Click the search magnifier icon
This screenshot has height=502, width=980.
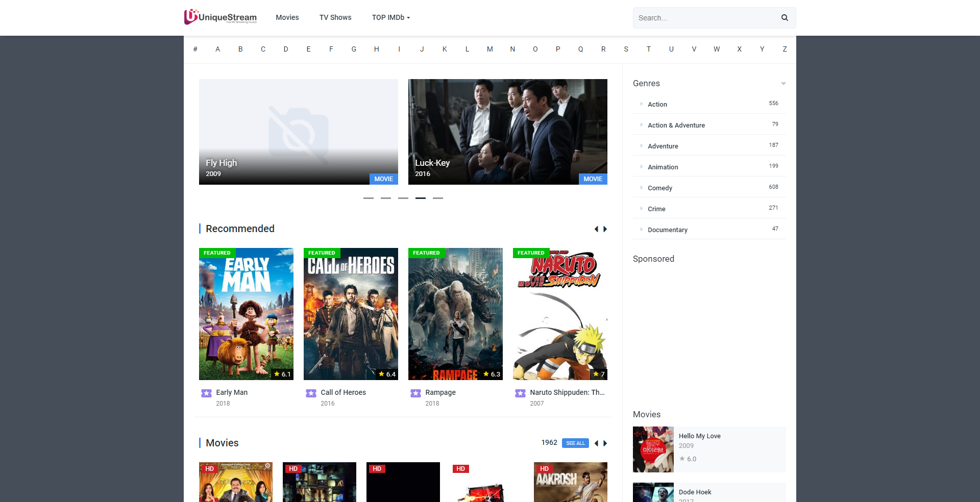[785, 18]
